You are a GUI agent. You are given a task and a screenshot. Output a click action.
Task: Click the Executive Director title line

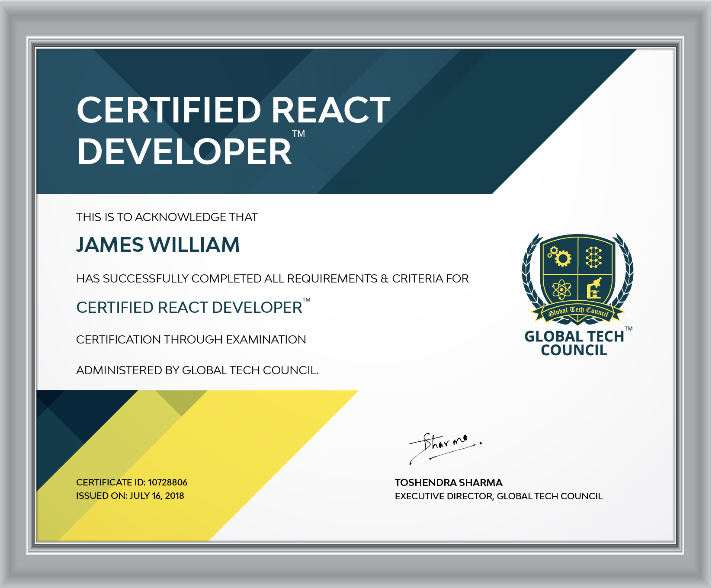(x=499, y=496)
